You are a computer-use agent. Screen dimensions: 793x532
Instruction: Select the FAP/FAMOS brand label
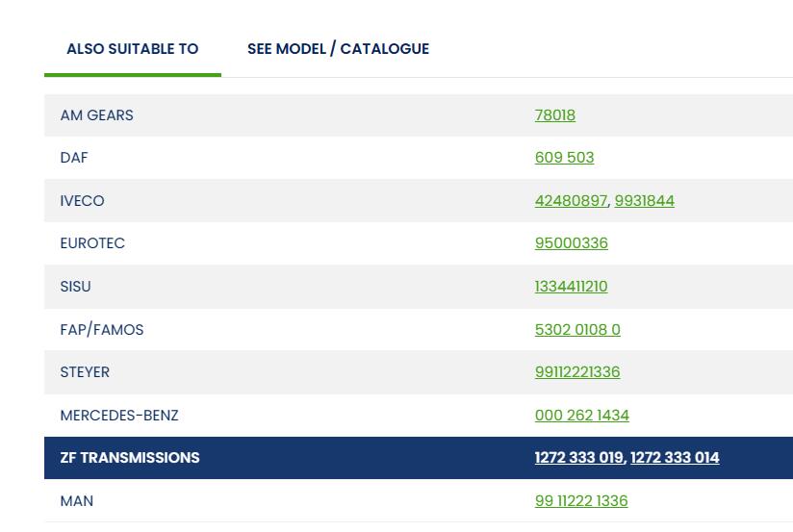(102, 330)
